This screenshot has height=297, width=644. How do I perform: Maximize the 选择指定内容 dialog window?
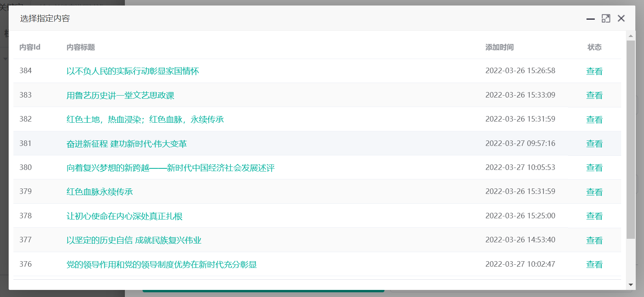pos(606,18)
